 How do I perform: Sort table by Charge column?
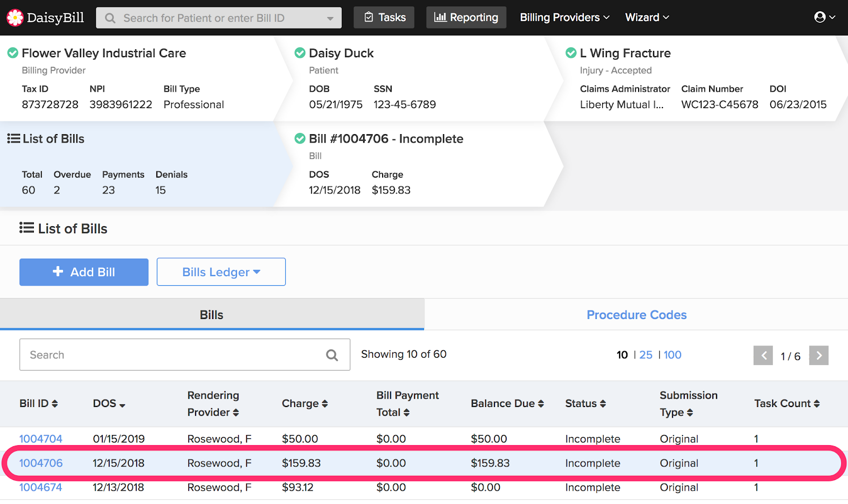305,404
